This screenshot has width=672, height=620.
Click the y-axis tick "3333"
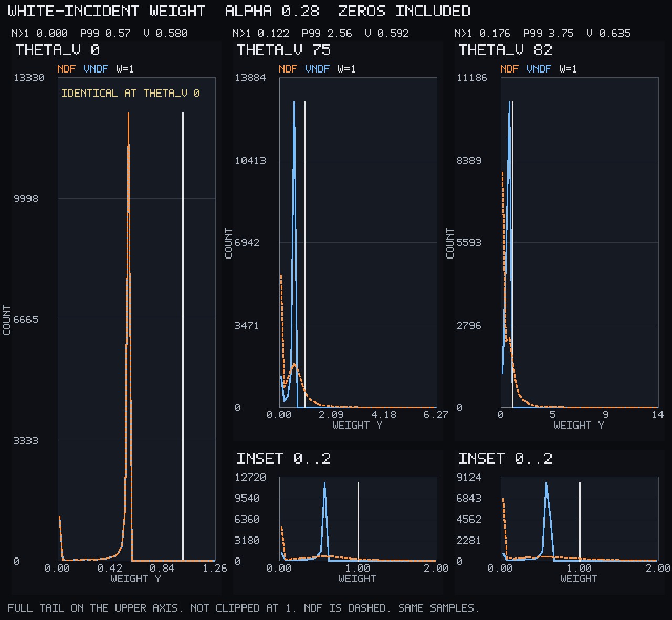click(x=26, y=440)
